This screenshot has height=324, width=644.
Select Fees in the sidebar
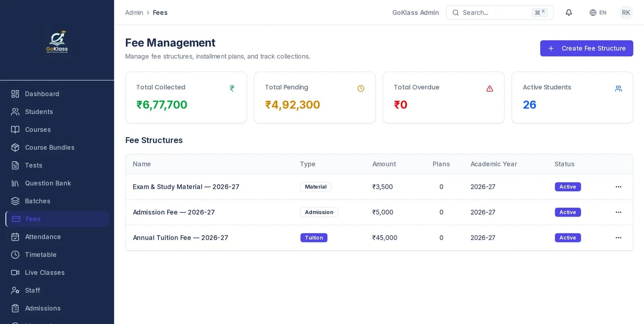pyautogui.click(x=57, y=219)
